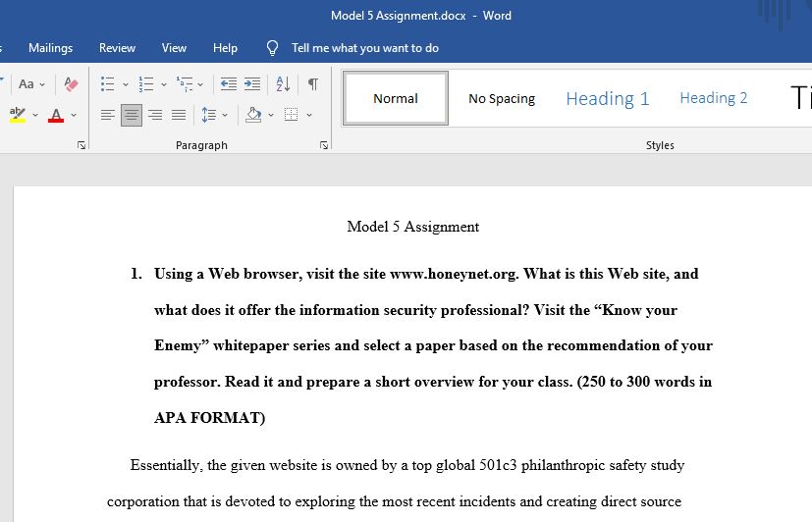Click the Change Case (Aa) button

[27, 83]
